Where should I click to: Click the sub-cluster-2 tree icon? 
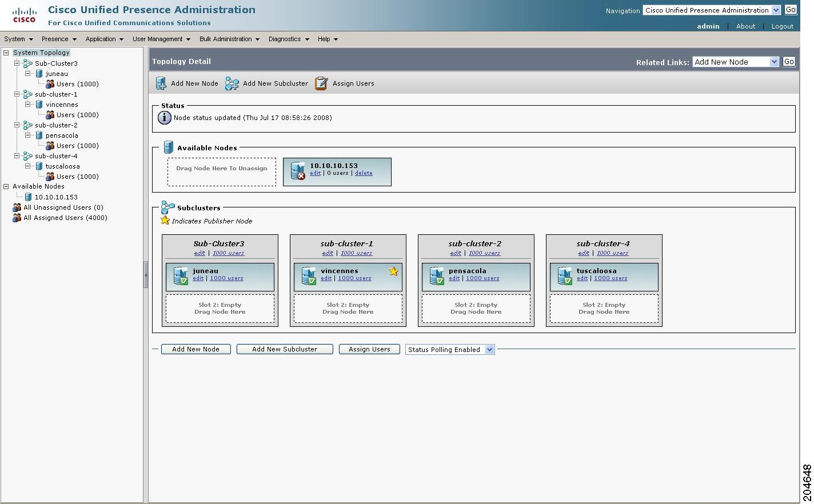tap(27, 125)
